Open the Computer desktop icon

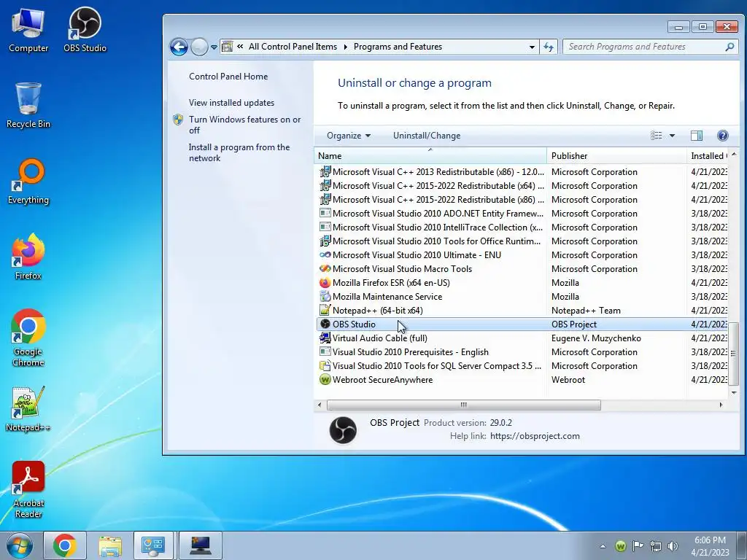(x=28, y=29)
